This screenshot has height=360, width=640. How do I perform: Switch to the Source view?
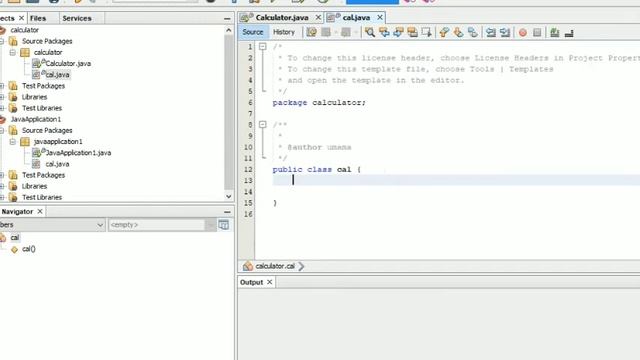pos(253,32)
